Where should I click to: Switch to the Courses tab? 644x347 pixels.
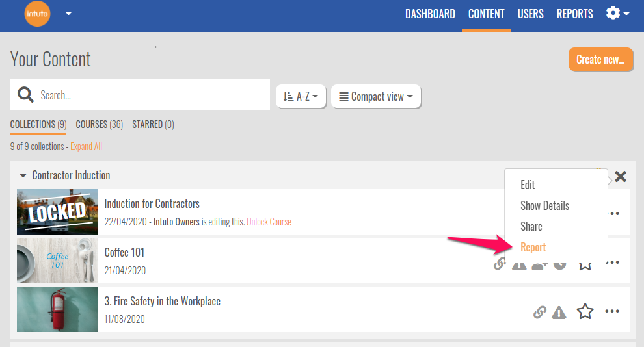click(x=99, y=124)
